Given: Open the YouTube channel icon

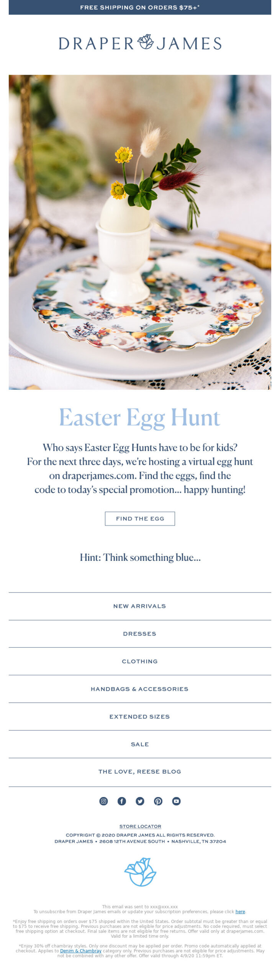Looking at the screenshot, I should click(176, 802).
